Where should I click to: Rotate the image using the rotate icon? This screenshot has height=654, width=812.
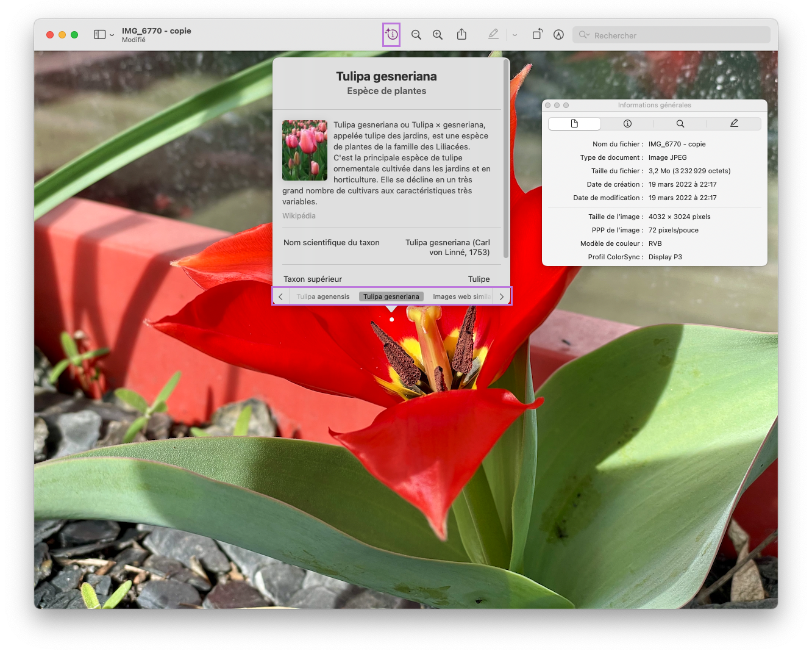click(537, 35)
